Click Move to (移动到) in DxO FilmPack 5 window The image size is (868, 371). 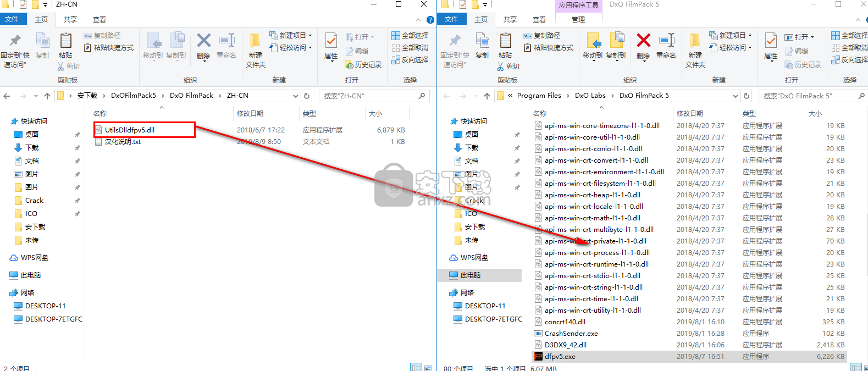point(593,46)
